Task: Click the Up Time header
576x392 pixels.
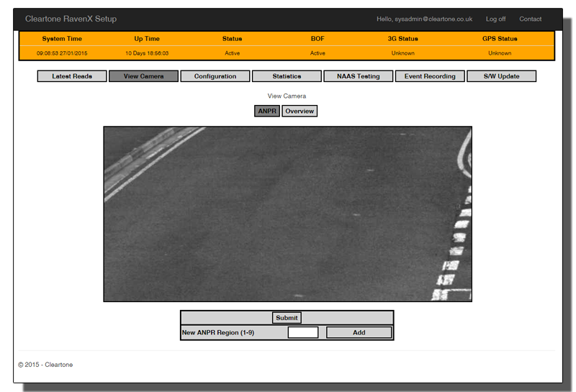Action: pos(147,39)
